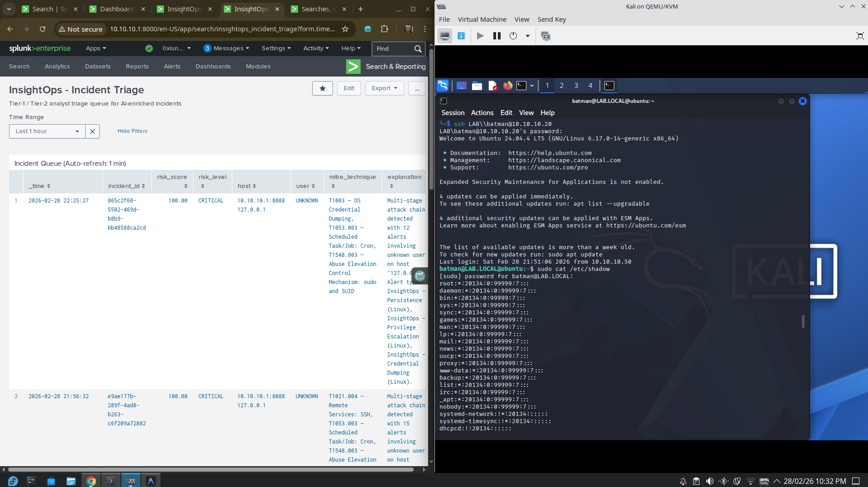Click the browser address bar URL
Image resolution: width=868 pixels, height=487 pixels.
(222, 29)
